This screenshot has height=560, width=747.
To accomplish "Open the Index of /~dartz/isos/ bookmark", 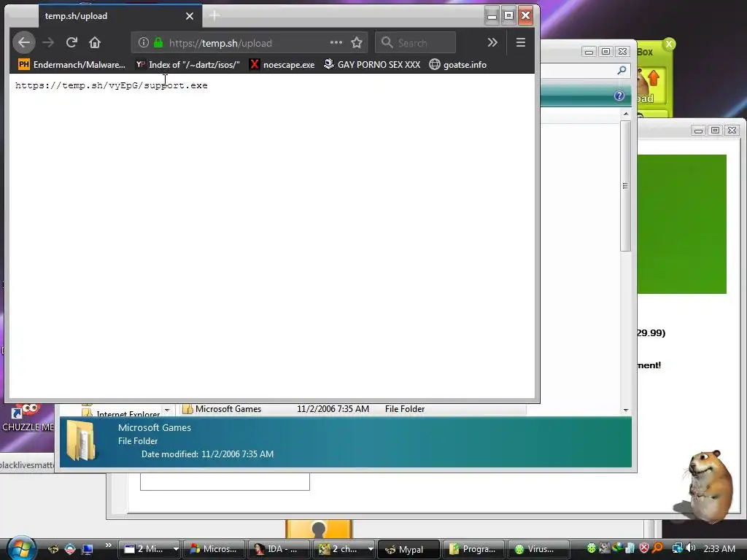I will 187,65.
